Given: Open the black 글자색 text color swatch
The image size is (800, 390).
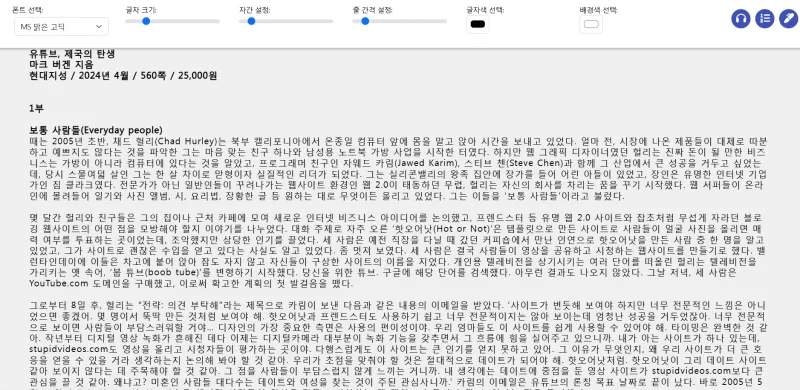Looking at the screenshot, I should 478,25.
